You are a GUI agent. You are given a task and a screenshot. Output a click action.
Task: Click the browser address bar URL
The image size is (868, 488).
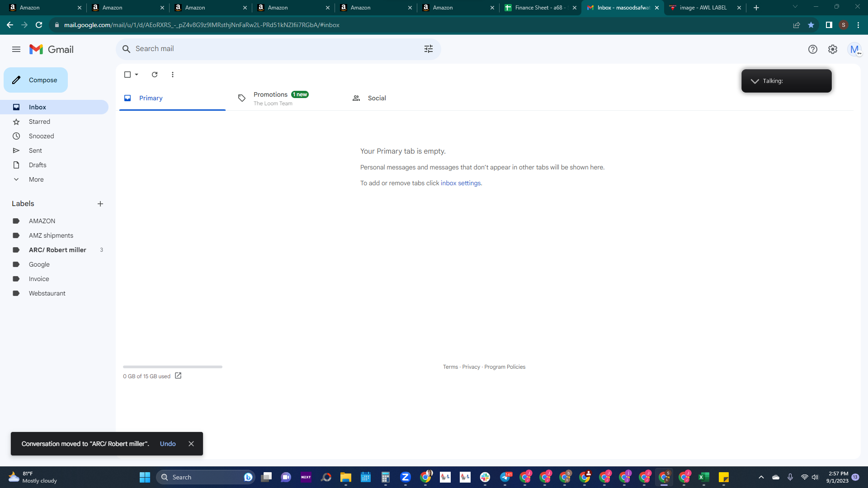tap(202, 25)
